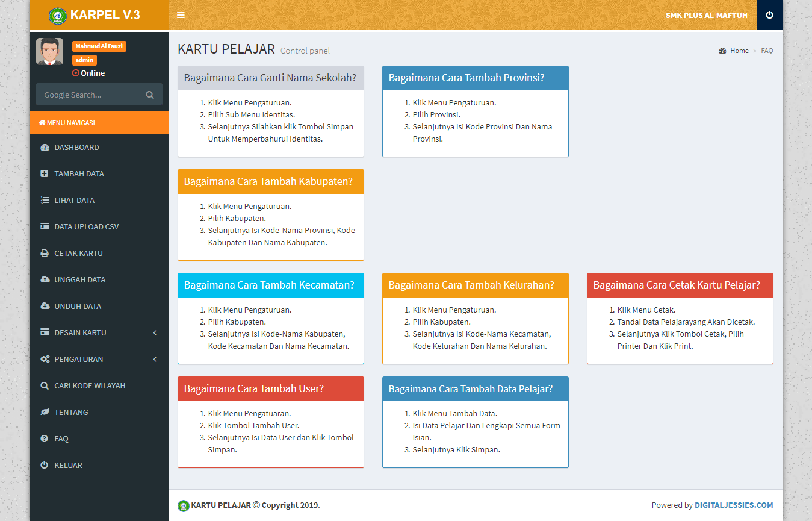Expand the Desain Kartu submenu chevron
The image size is (812, 521).
[155, 333]
